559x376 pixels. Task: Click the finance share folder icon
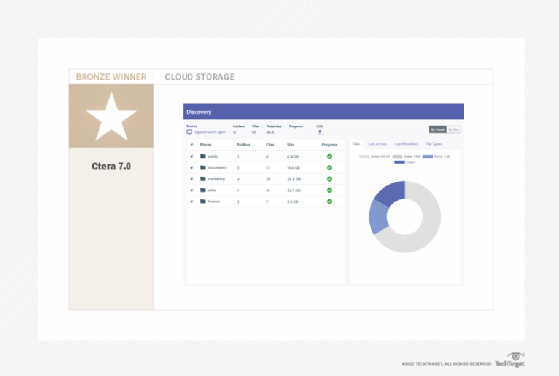click(x=203, y=201)
